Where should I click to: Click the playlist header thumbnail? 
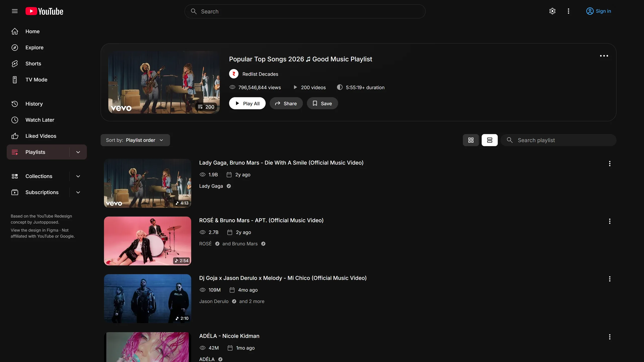click(x=164, y=82)
